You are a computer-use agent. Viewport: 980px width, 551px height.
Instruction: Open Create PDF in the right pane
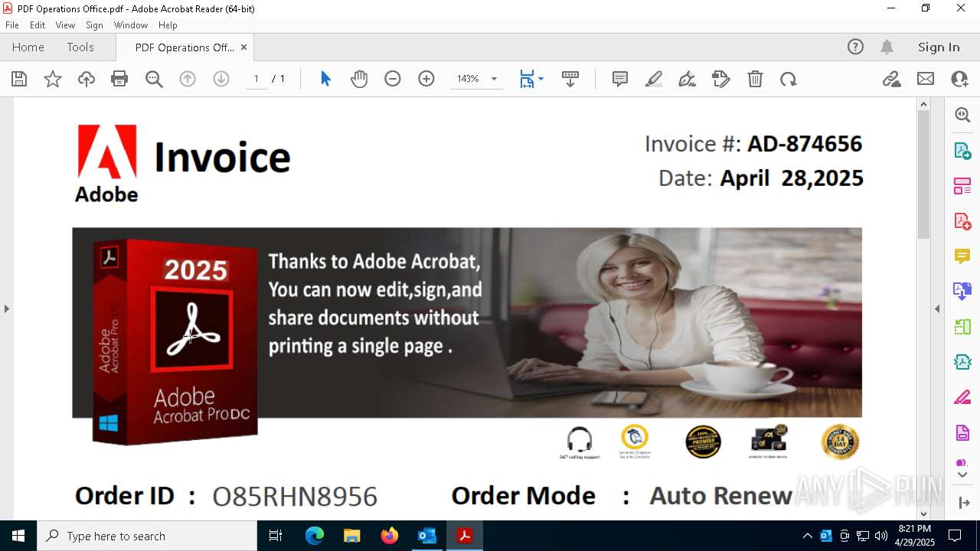[962, 221]
